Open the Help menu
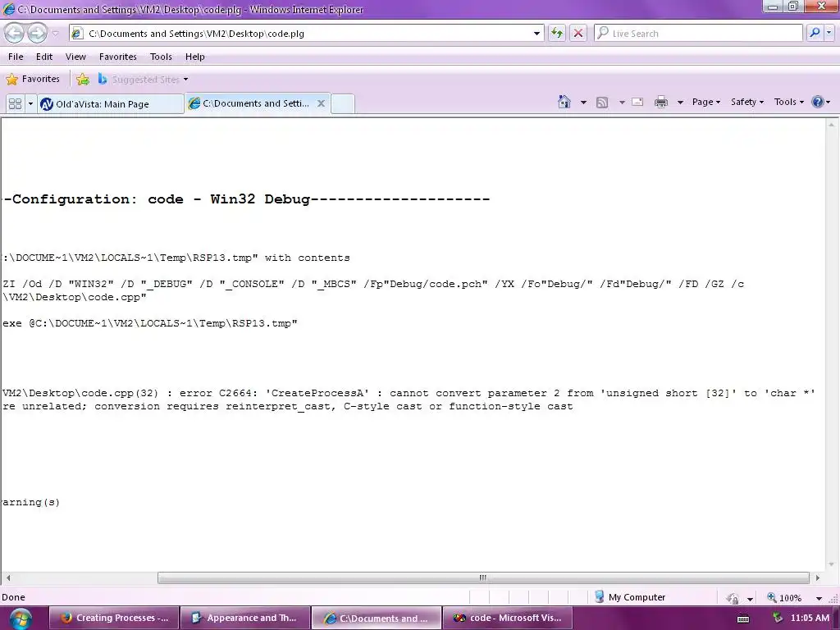The image size is (840, 630). tap(195, 57)
